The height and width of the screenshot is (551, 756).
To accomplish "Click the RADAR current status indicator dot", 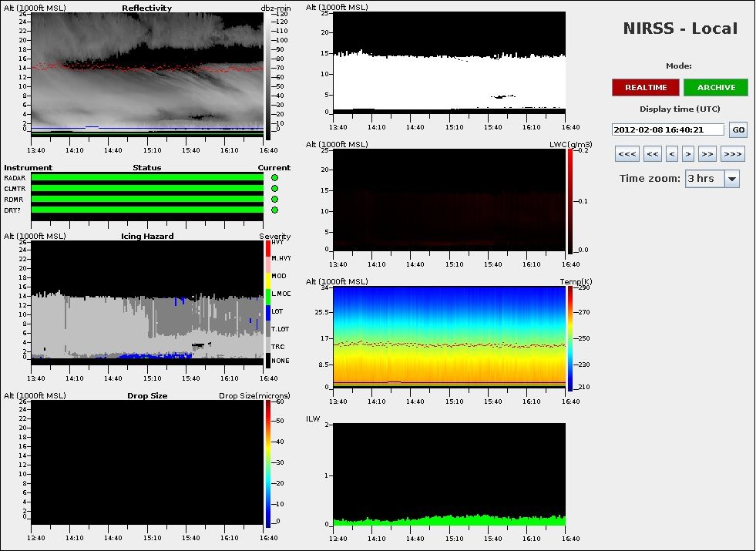I will point(274,177).
